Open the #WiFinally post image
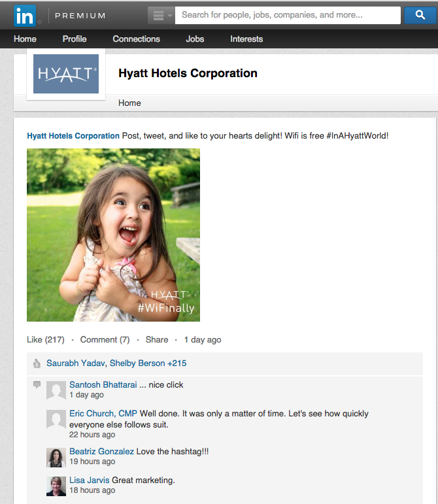This screenshot has height=504, width=438. (x=114, y=235)
